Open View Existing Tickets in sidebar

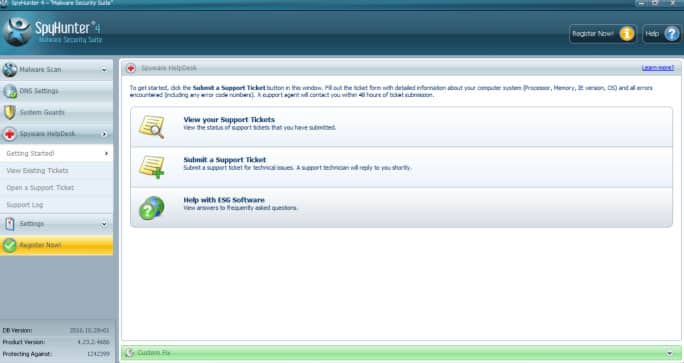tap(56, 171)
